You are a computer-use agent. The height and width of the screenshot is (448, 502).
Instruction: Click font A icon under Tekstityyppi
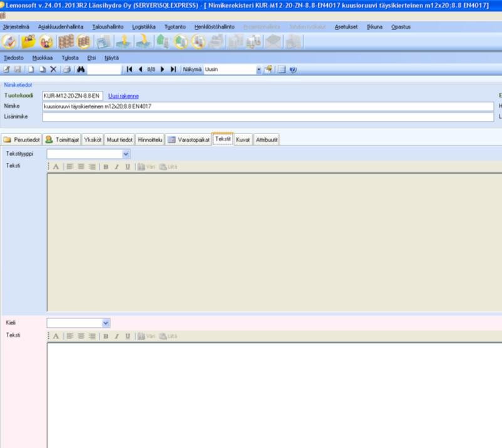click(x=56, y=167)
